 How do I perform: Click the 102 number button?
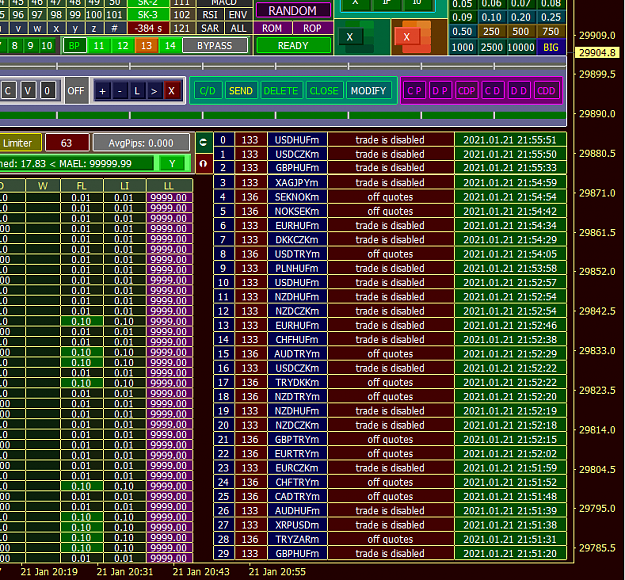pos(182,15)
